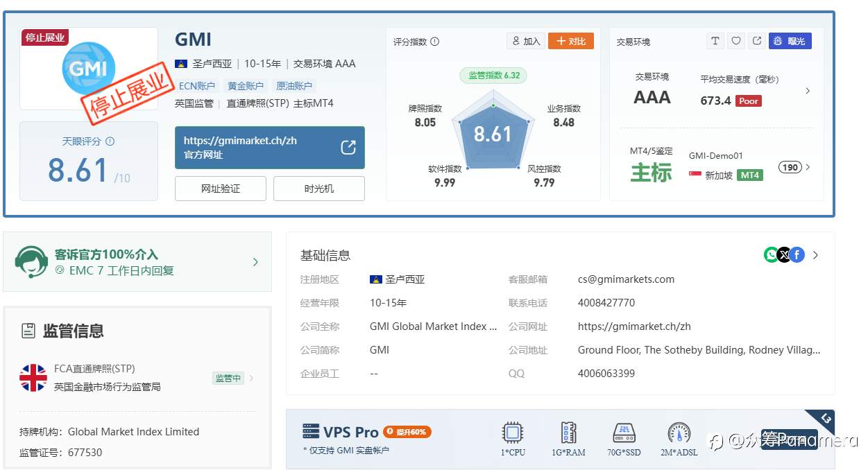Click the license holder Global Market Index Limited
This screenshot has width=868, height=470.
coord(133,432)
